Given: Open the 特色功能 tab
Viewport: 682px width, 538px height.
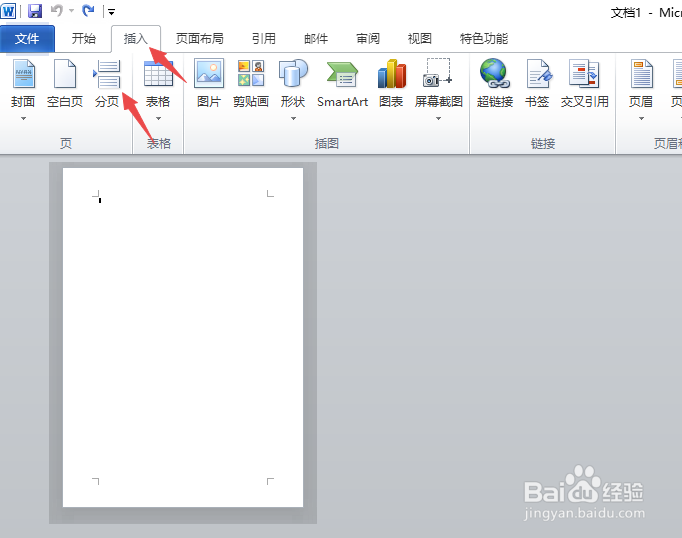Looking at the screenshot, I should click(484, 39).
